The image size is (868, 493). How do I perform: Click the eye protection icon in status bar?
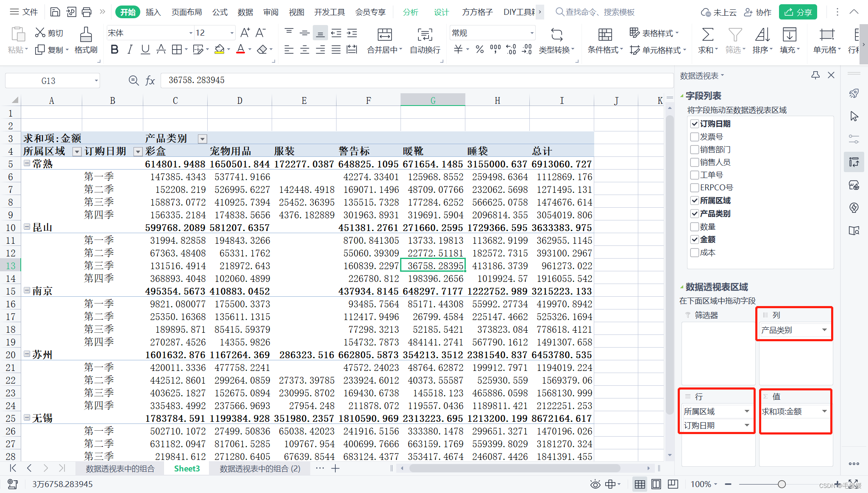(x=595, y=484)
